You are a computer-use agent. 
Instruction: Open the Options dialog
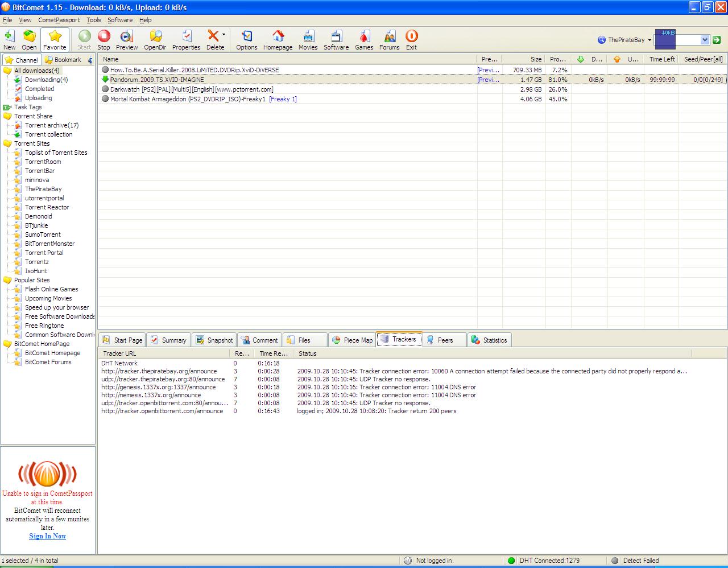tap(247, 40)
